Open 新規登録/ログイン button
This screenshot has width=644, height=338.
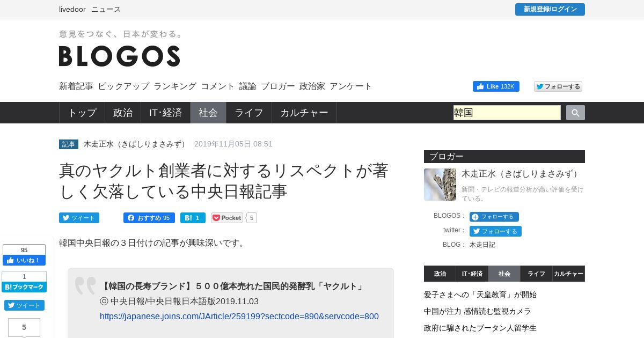[550, 10]
